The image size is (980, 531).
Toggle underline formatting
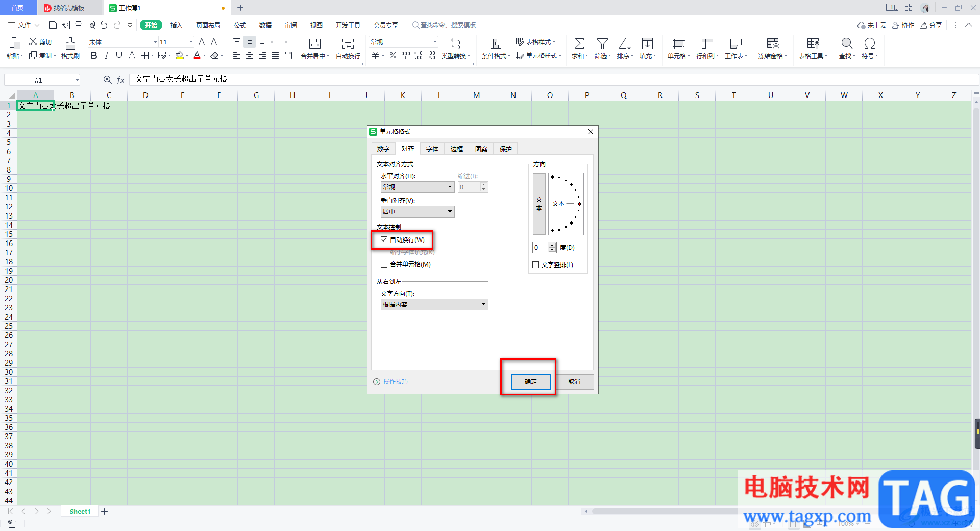119,55
